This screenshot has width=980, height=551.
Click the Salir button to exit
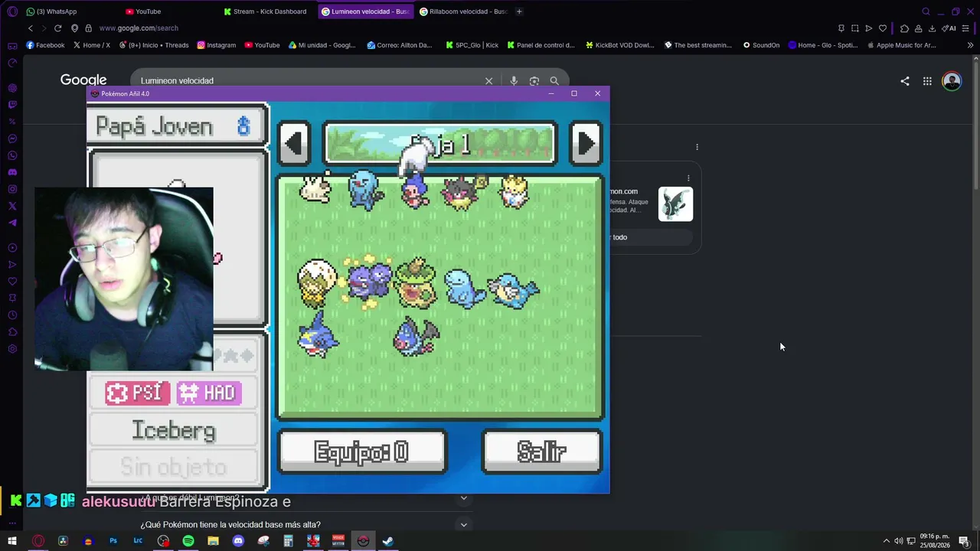(x=542, y=452)
